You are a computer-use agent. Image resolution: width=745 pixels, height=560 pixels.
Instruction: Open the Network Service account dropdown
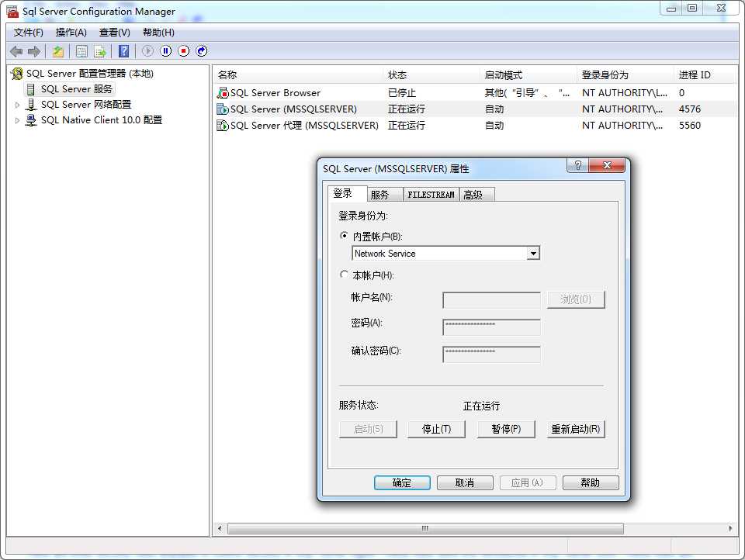tap(533, 254)
